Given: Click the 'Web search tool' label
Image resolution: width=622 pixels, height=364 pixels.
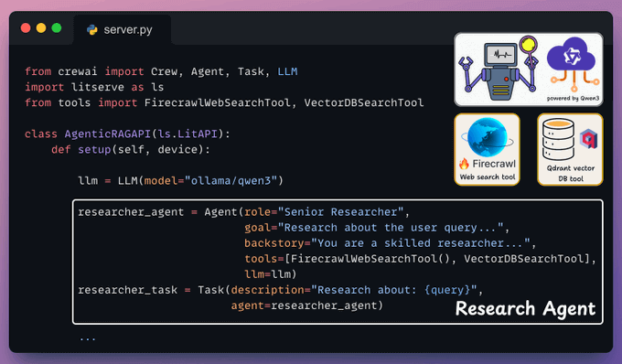Looking at the screenshot, I should pos(488,177).
